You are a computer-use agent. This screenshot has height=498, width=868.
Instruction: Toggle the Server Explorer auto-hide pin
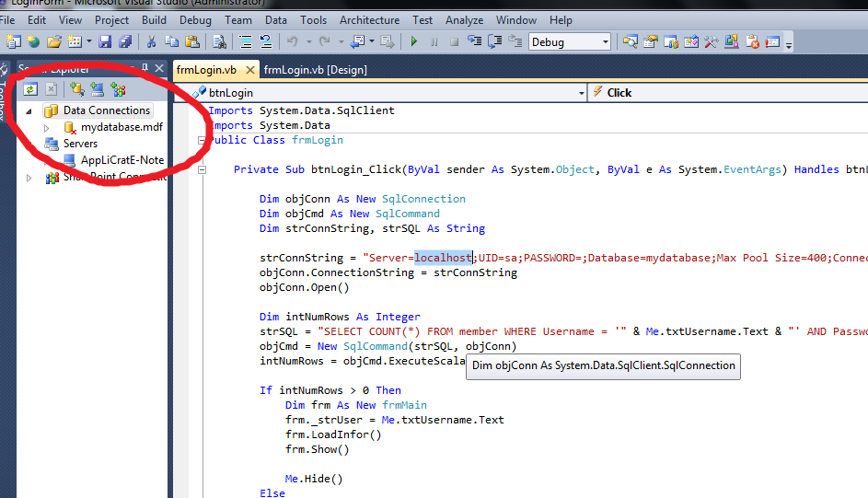145,68
